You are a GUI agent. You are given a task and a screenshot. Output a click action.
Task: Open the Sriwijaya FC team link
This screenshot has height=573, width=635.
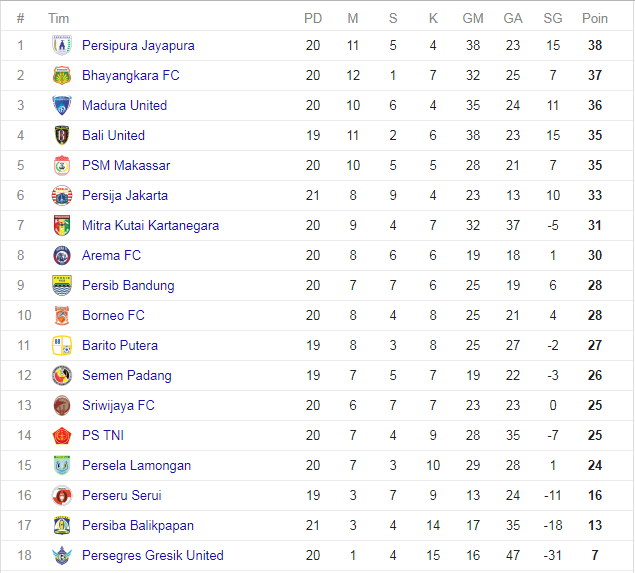point(118,405)
